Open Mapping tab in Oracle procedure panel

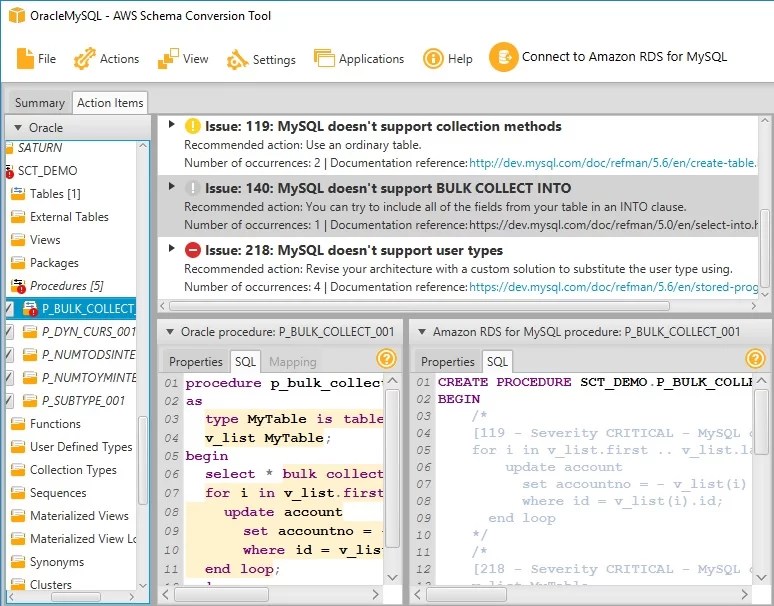click(x=293, y=362)
